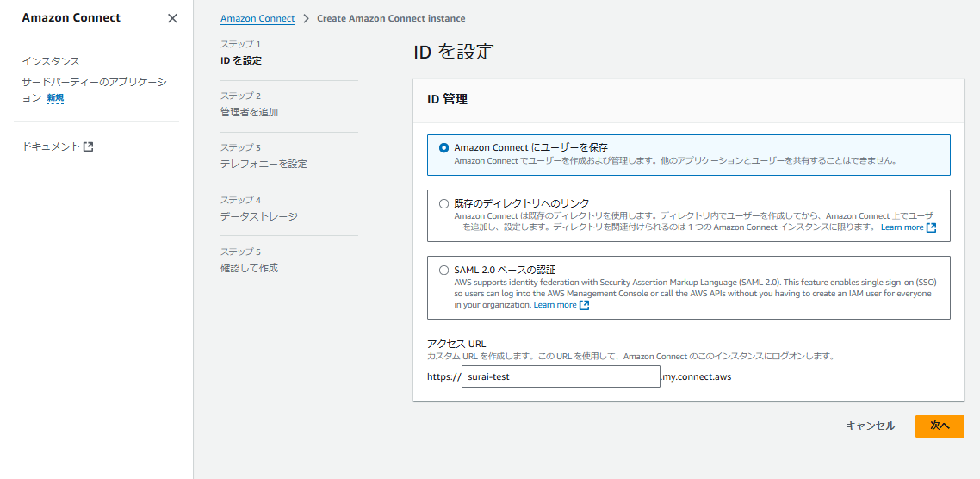The image size is (980, 479).
Task: Click the external-link icon beside ドキュメント
Action: [88, 147]
